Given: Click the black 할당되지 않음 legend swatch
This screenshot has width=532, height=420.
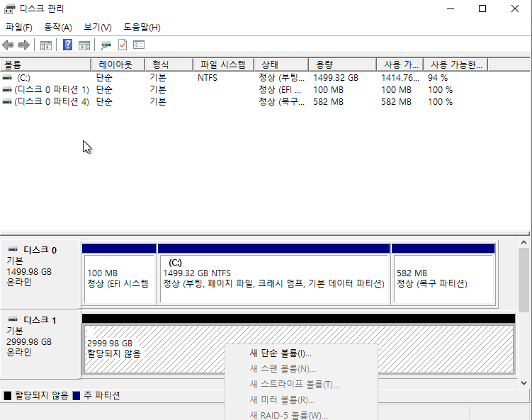Looking at the screenshot, I should 8,396.
